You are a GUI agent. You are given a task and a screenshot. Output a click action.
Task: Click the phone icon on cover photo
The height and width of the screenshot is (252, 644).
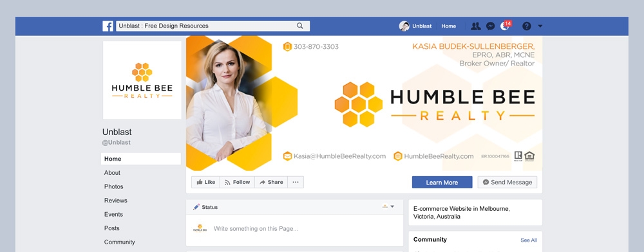[287, 47]
